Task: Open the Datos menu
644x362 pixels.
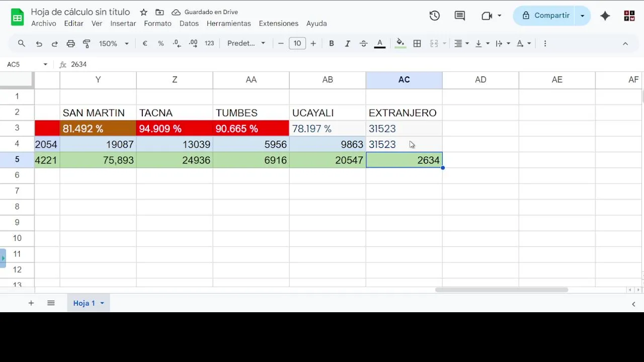Action: 189,24
